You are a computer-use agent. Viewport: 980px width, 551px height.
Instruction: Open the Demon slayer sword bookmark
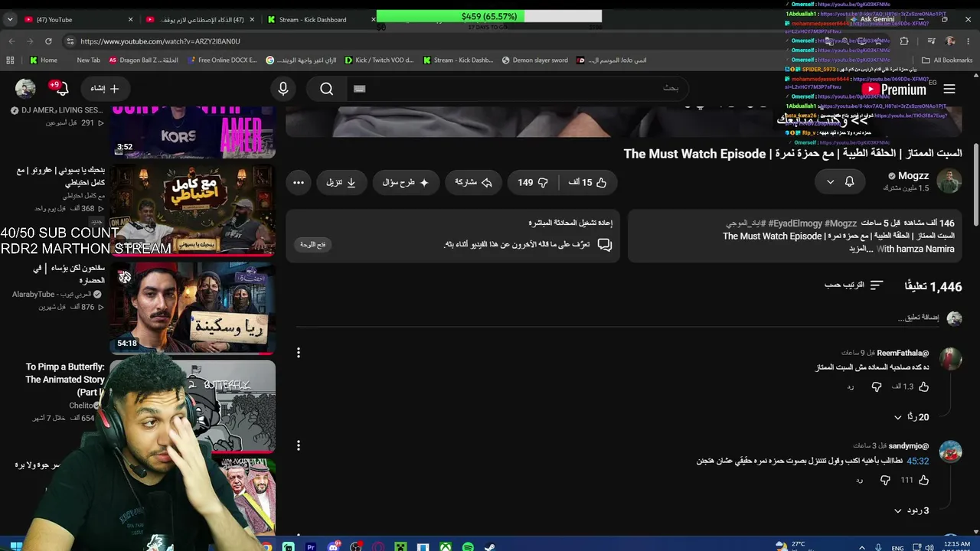(534, 60)
